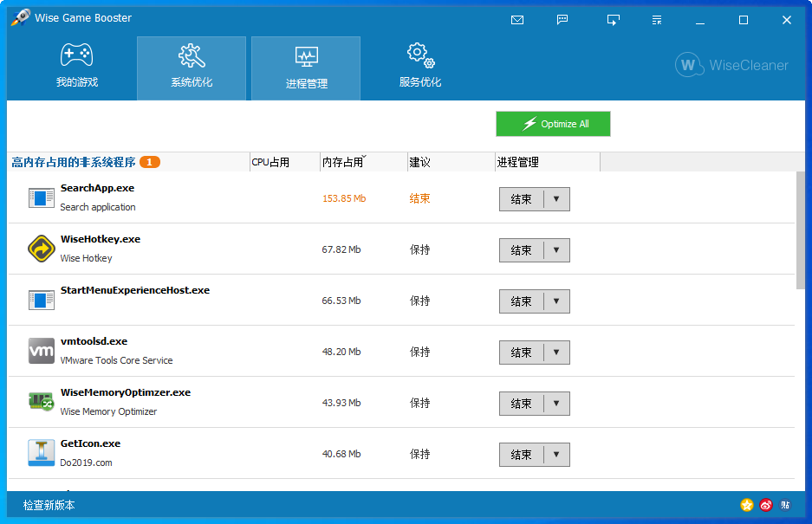Share via the red Weibo icon
The height and width of the screenshot is (524, 812).
tap(766, 505)
